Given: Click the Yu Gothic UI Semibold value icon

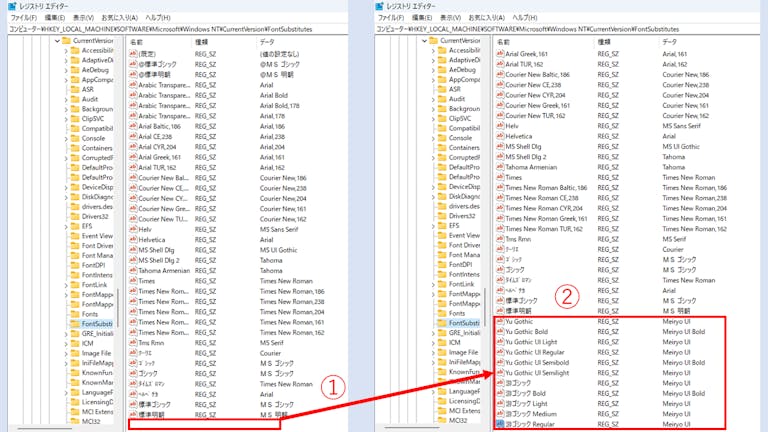Looking at the screenshot, I should pyautogui.click(x=500, y=362).
